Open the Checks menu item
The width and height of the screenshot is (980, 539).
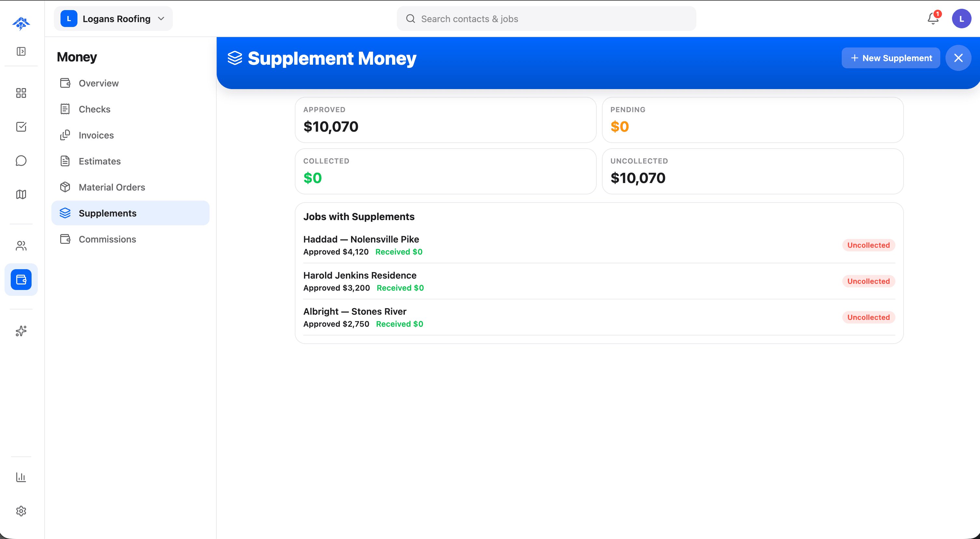[x=130, y=109]
